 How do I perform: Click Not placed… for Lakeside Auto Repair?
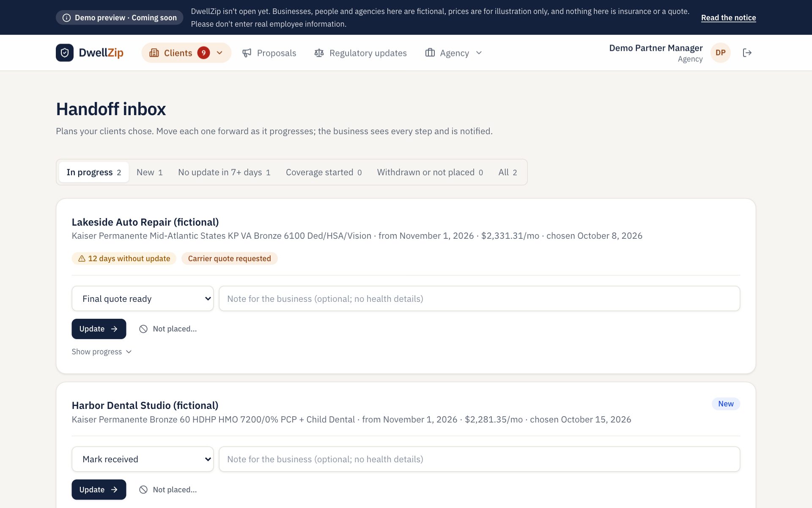tap(168, 329)
